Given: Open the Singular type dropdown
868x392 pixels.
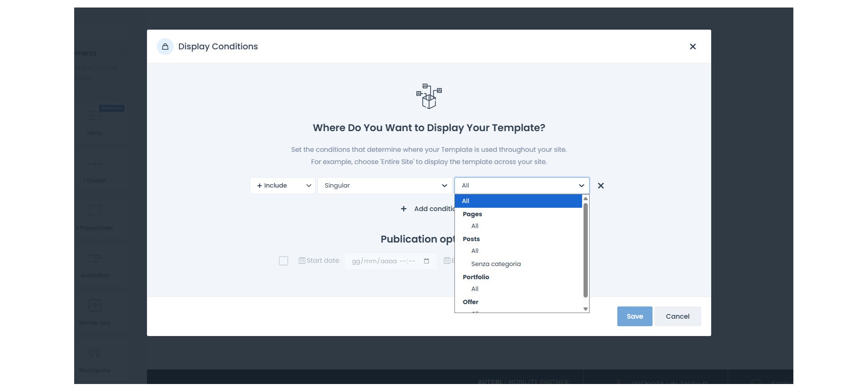Looking at the screenshot, I should coord(384,186).
